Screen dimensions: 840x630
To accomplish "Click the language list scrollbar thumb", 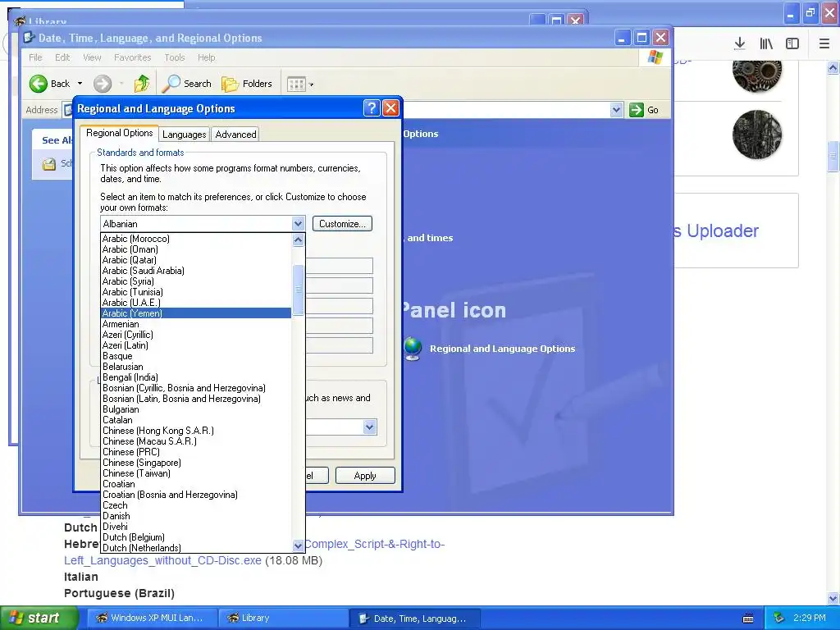I will [299, 290].
